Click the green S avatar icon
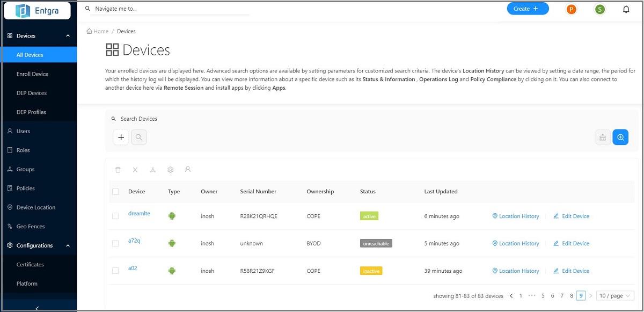 pos(599,9)
